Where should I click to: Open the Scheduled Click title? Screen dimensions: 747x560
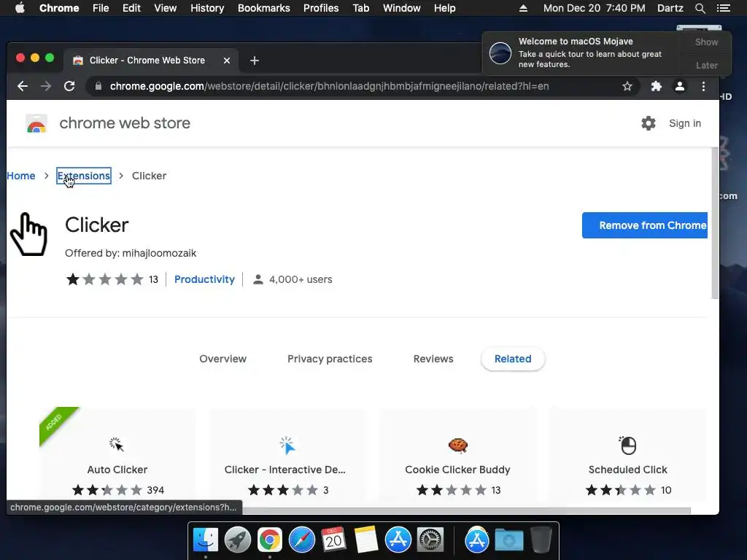point(627,470)
